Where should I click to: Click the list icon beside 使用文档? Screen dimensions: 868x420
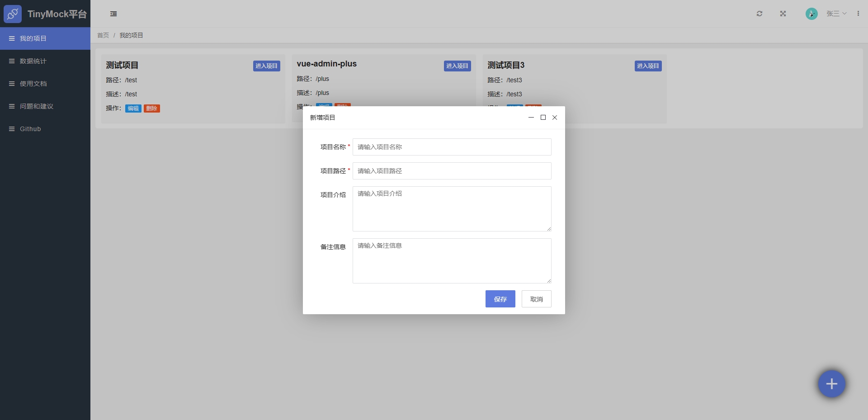point(12,84)
